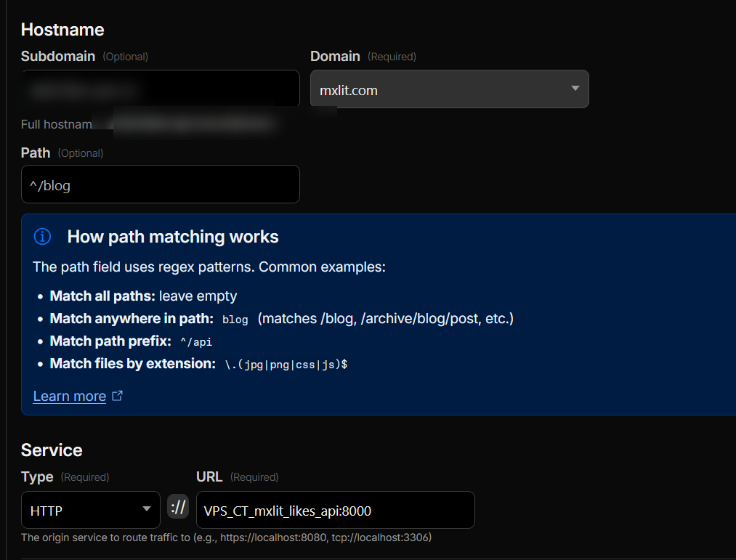Click the external link icon after Learn more
This screenshot has height=560, width=736.
tap(117, 396)
